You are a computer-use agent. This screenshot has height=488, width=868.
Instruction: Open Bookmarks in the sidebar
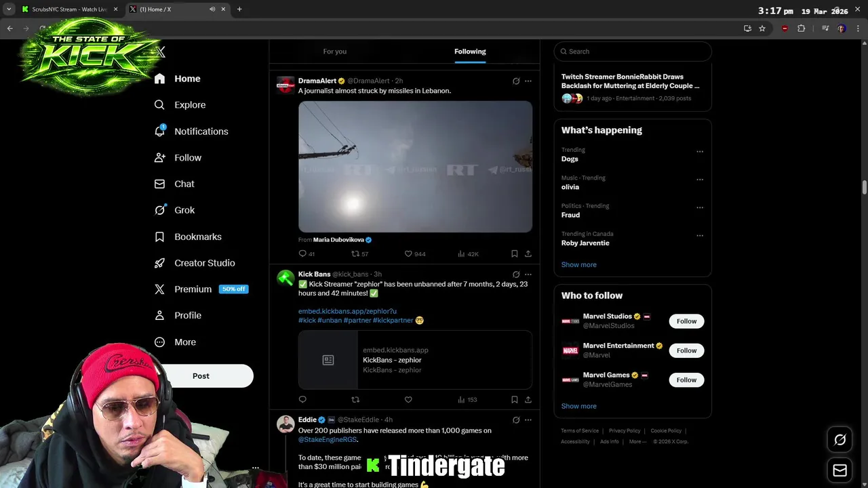[x=188, y=237]
